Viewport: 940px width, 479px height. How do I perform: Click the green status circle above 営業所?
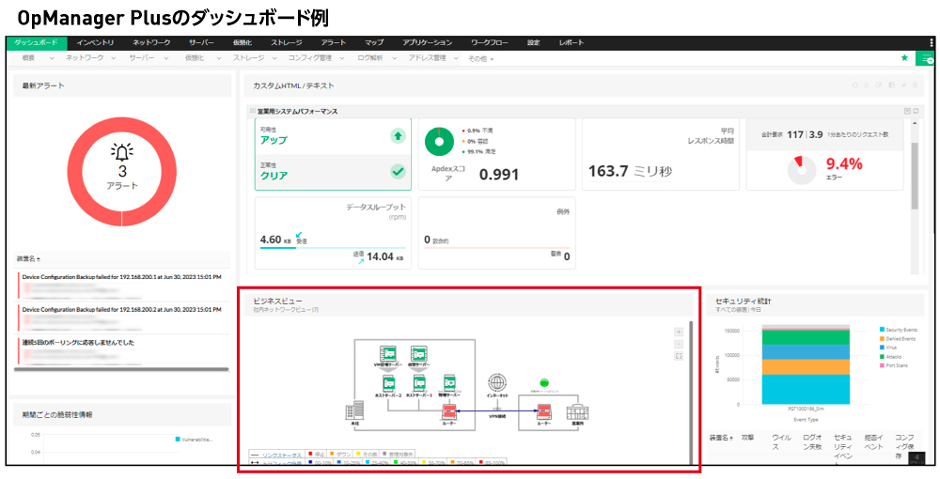[x=544, y=382]
